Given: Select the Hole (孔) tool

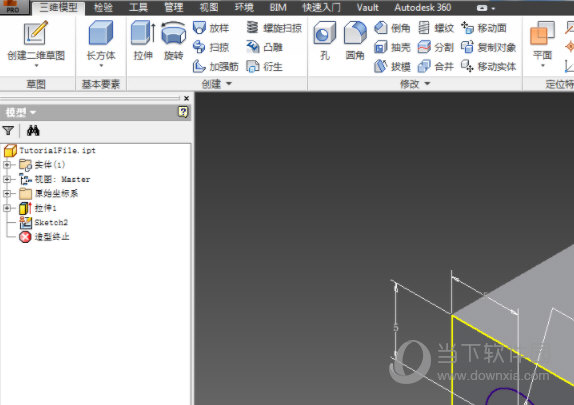Looking at the screenshot, I should [x=325, y=40].
